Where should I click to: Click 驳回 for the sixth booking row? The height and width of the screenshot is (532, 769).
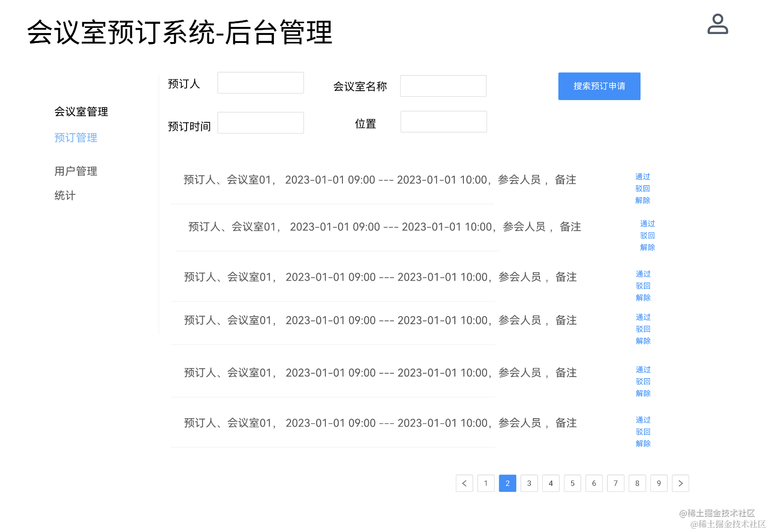[x=643, y=431]
